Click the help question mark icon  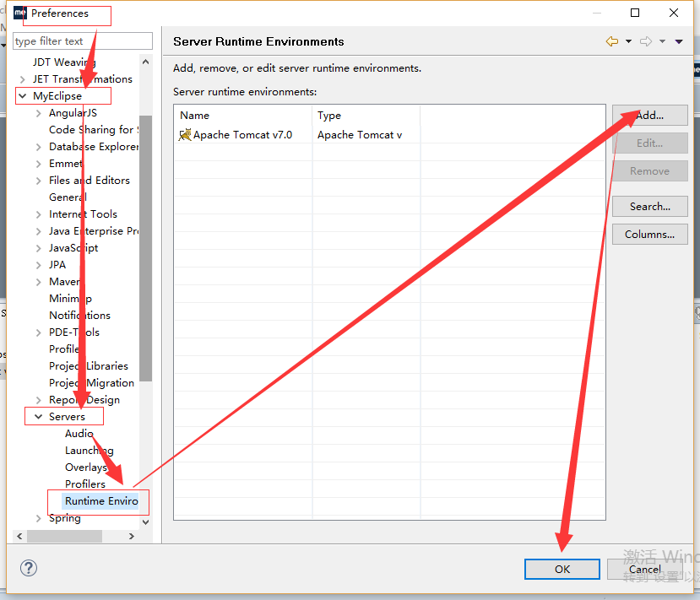(x=29, y=568)
